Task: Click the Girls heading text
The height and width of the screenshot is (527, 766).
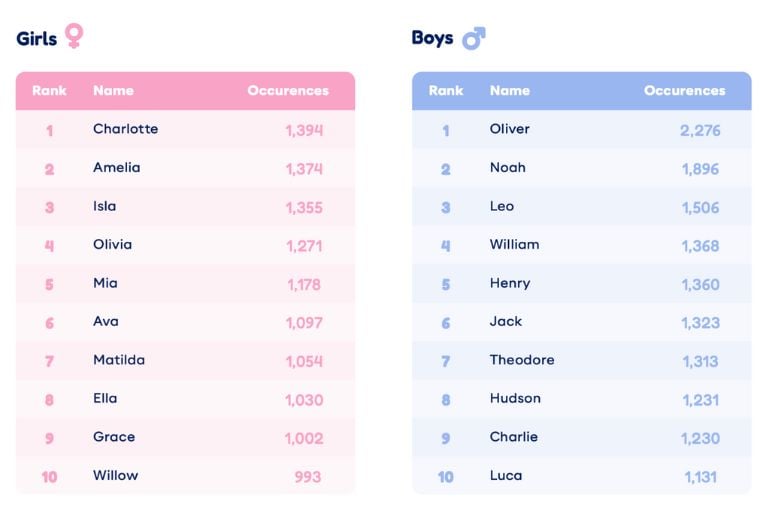Action: [37, 38]
